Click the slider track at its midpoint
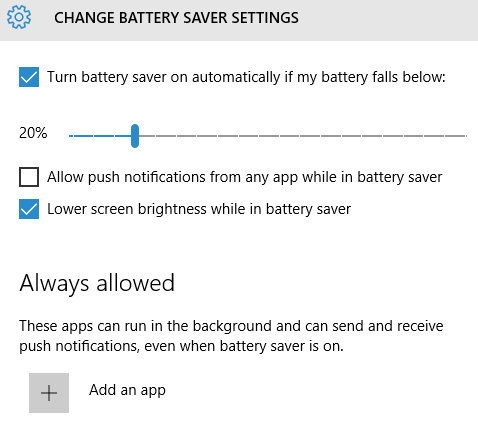Image resolution: width=478 pixels, height=426 pixels. click(x=268, y=136)
